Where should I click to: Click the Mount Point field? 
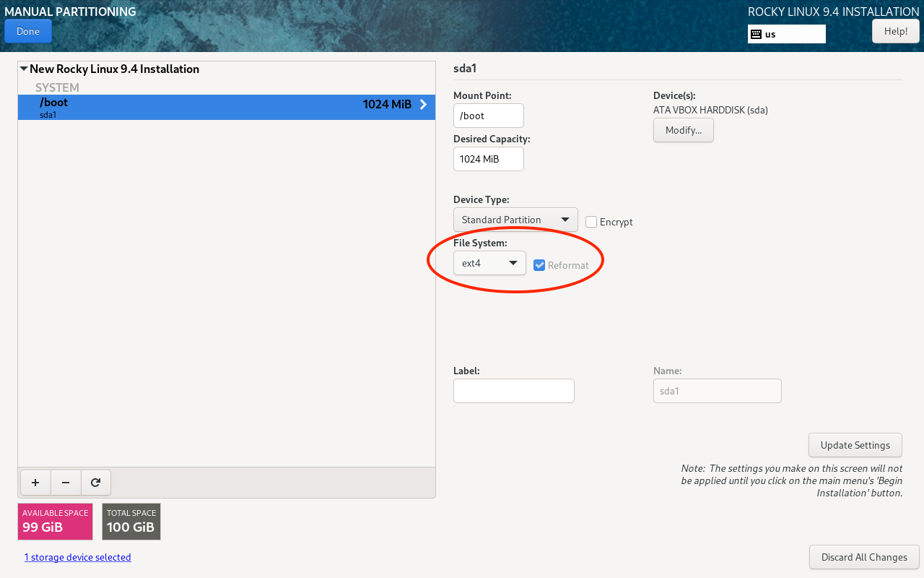[489, 116]
